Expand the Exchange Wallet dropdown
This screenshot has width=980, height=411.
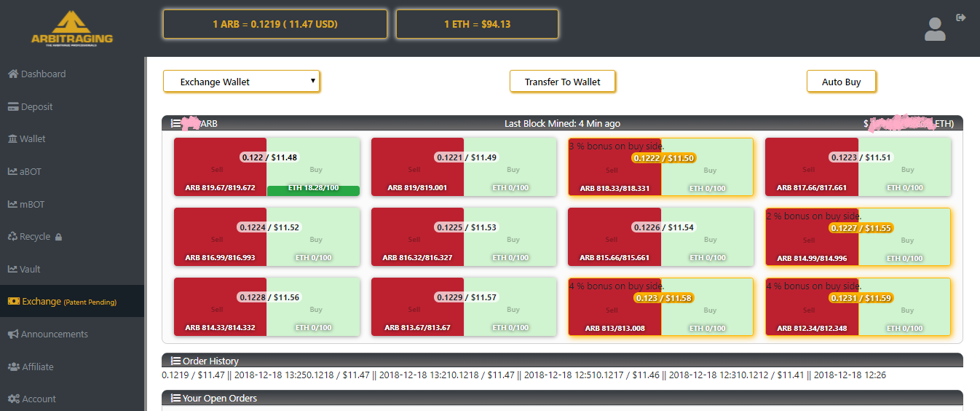click(x=241, y=82)
